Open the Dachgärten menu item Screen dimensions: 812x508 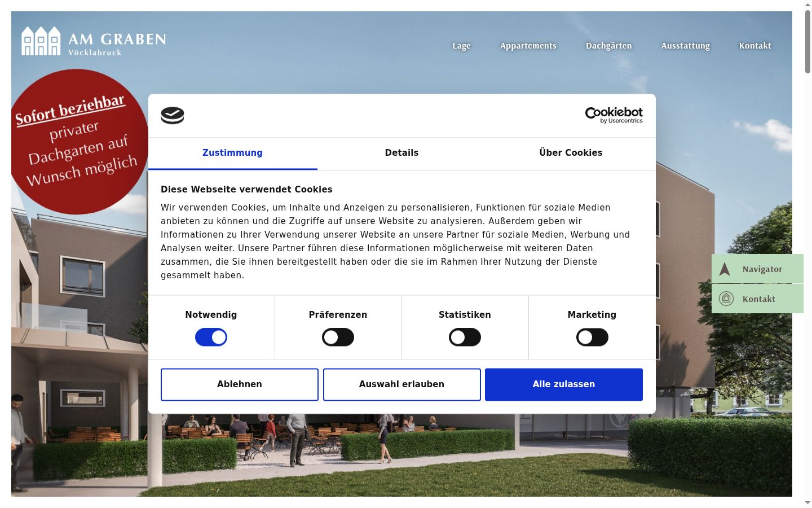(609, 46)
